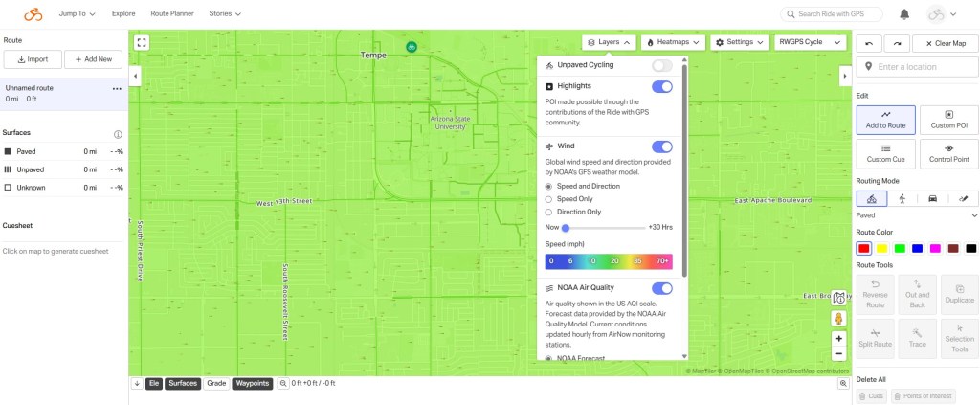Open the user profile avatar menu
The height and width of the screenshot is (405, 980).
click(936, 13)
